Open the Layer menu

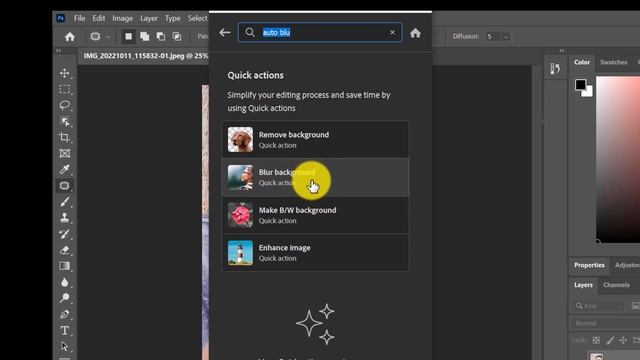pos(149,18)
